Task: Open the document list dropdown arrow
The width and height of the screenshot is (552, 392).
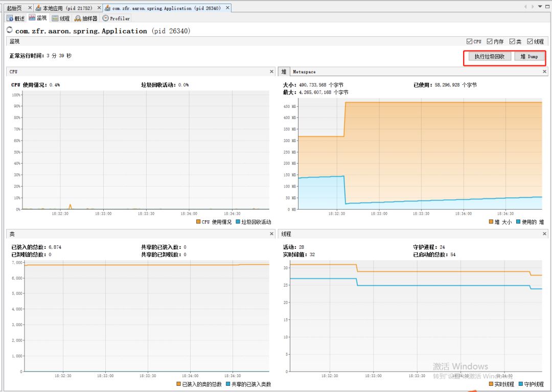Action: coord(540,7)
